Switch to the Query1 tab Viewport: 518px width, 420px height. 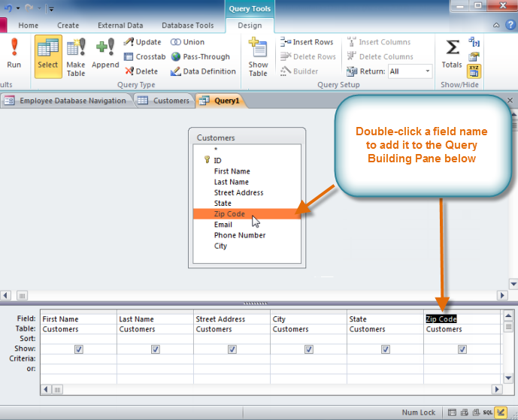click(x=221, y=101)
